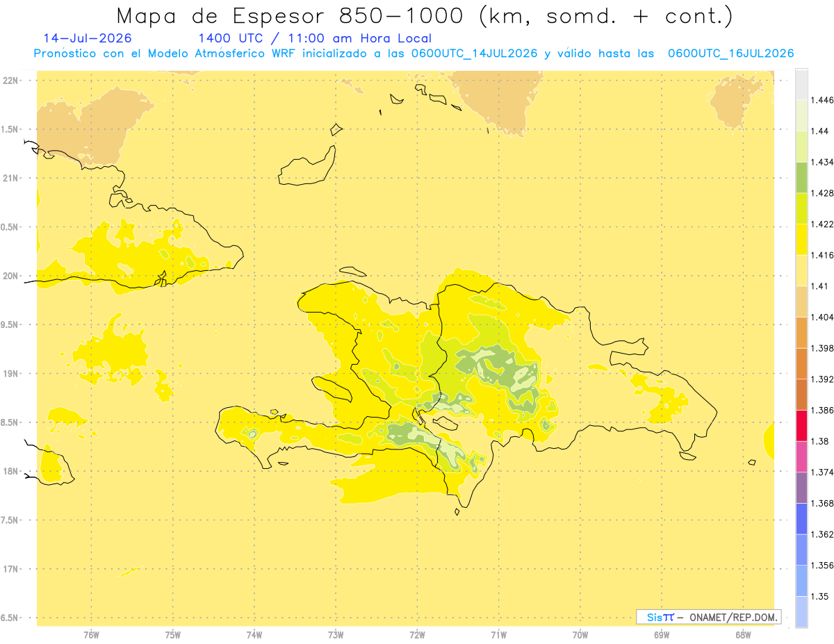Click the legend value '1.422'
834x644 pixels.
click(822, 224)
